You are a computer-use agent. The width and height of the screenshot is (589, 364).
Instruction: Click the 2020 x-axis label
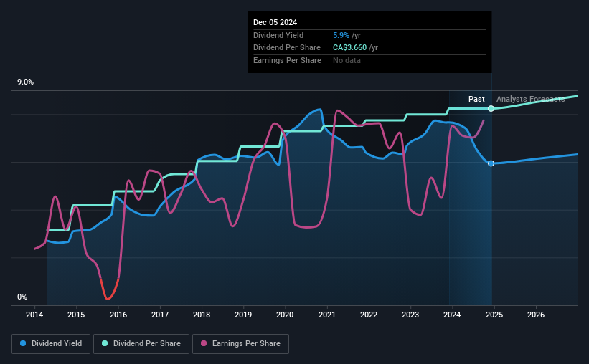285,315
